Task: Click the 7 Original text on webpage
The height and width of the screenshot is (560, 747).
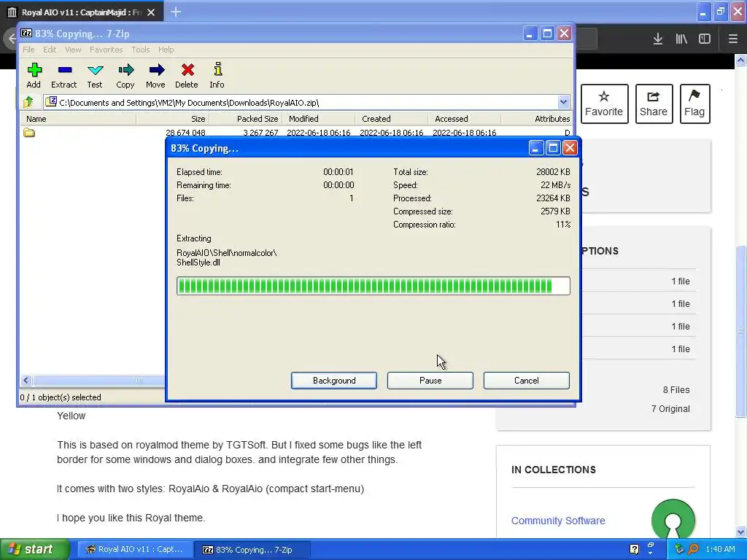Action: coord(670,408)
